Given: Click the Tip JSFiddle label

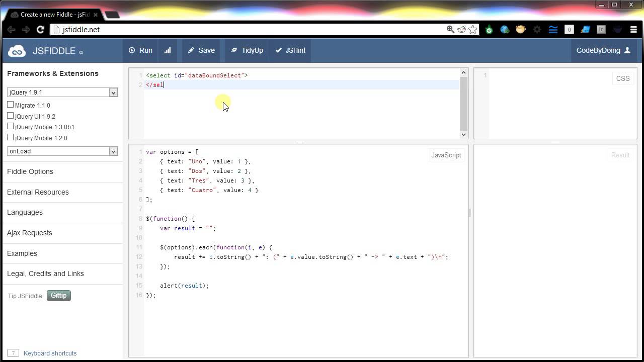Looking at the screenshot, I should [25, 296].
